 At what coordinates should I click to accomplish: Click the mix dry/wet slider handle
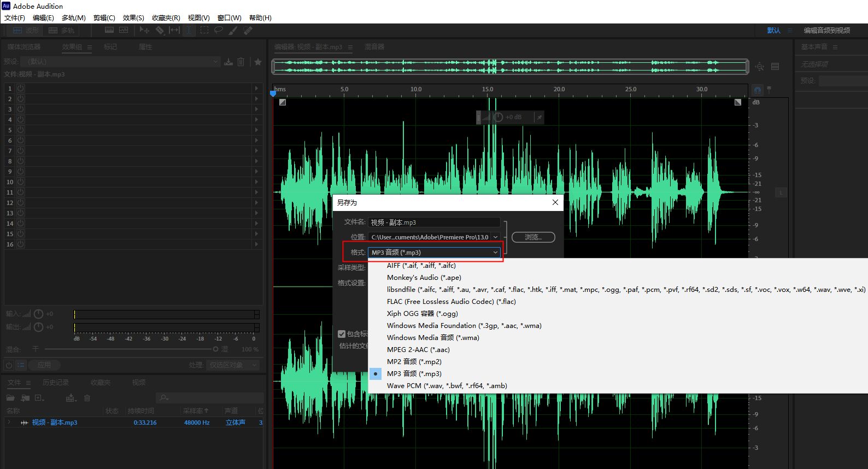[x=216, y=349]
